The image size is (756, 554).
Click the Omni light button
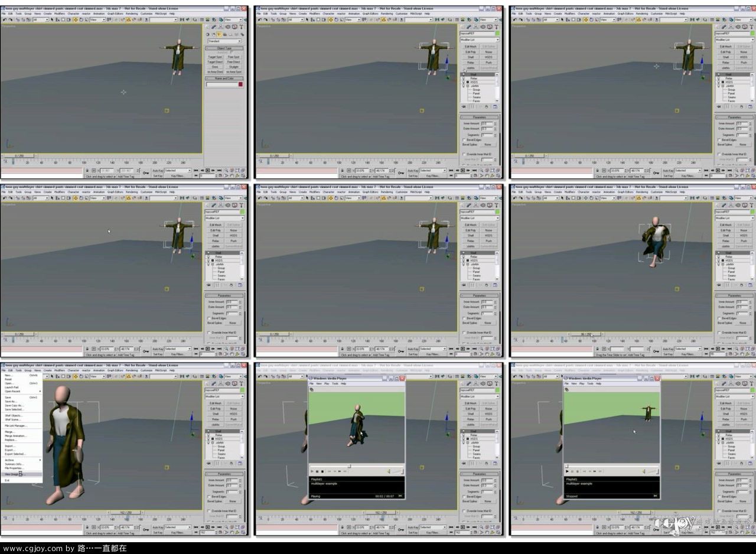click(215, 67)
